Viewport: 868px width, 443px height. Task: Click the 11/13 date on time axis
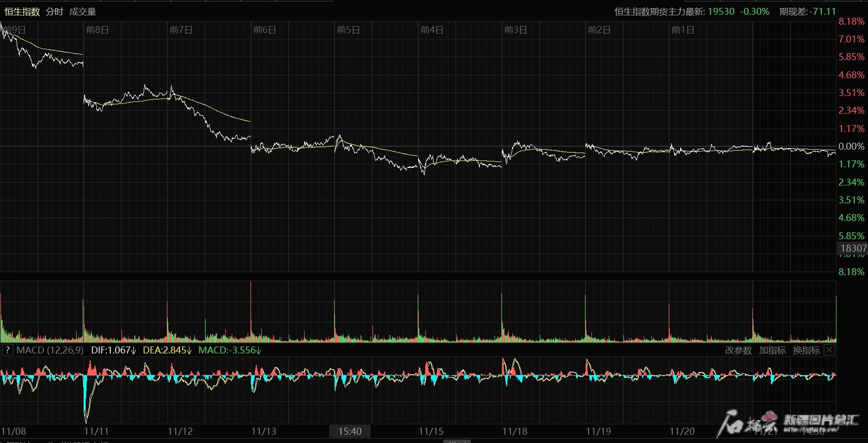[x=264, y=431]
